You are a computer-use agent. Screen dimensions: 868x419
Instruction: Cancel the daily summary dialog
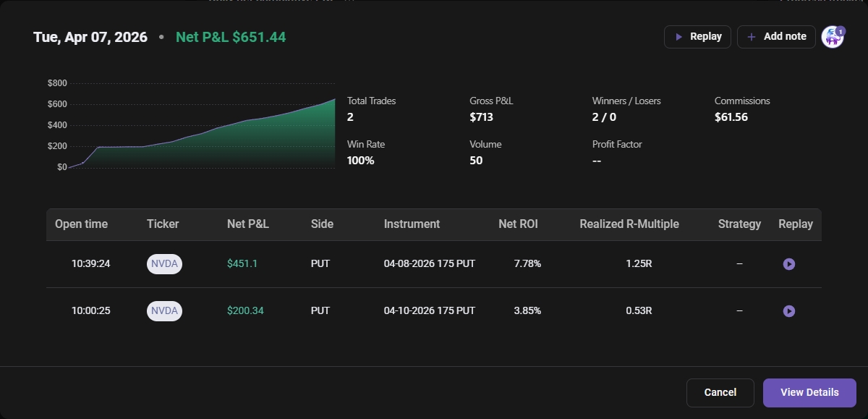[720, 393]
